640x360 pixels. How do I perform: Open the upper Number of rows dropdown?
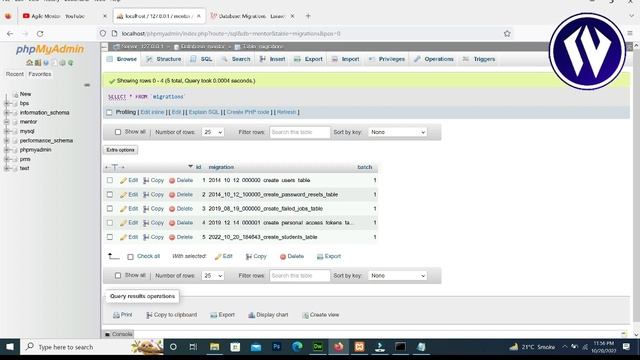pos(213,132)
